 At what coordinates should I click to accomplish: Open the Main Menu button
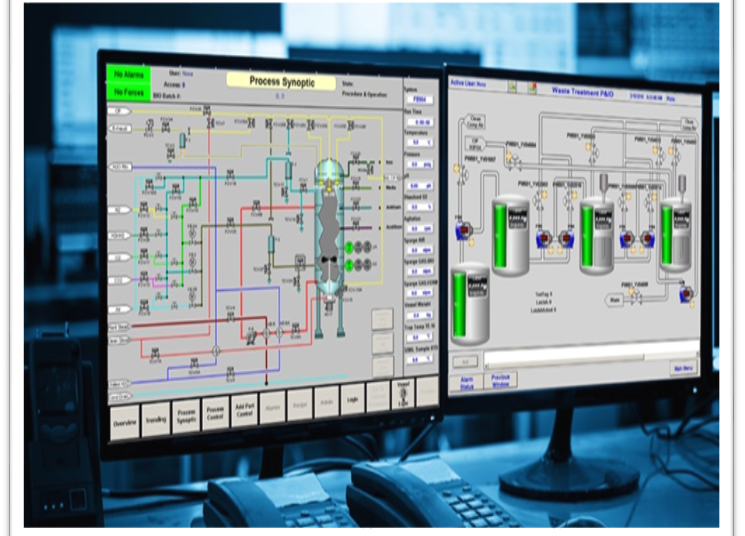pyautogui.click(x=683, y=368)
